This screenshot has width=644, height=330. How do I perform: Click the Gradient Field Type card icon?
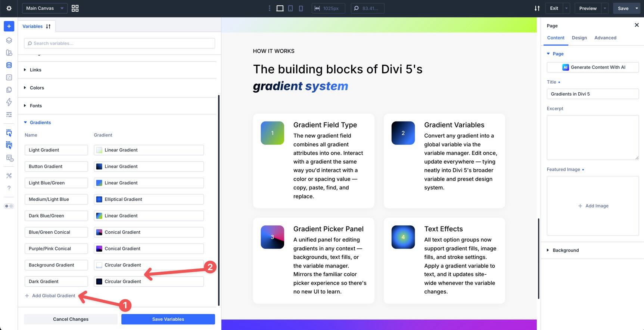coord(272,133)
